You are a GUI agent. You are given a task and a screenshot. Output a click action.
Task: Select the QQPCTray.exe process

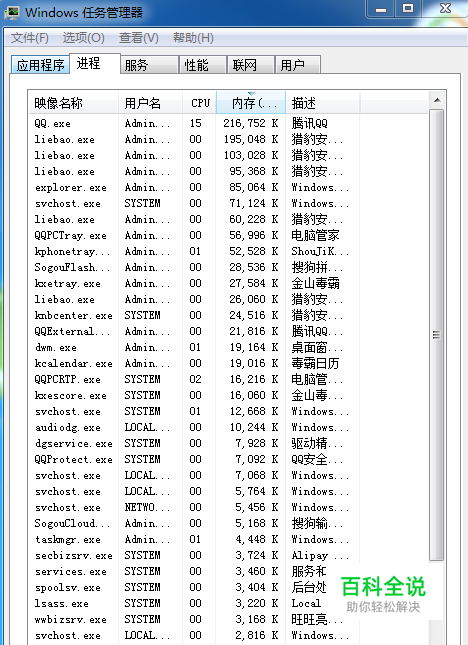point(195,235)
